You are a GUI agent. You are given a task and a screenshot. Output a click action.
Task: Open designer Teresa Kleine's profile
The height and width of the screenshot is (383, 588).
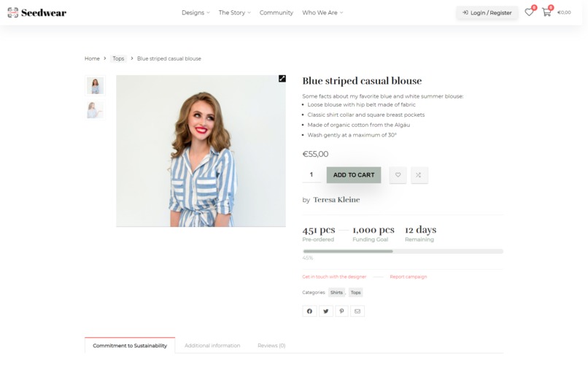point(336,200)
